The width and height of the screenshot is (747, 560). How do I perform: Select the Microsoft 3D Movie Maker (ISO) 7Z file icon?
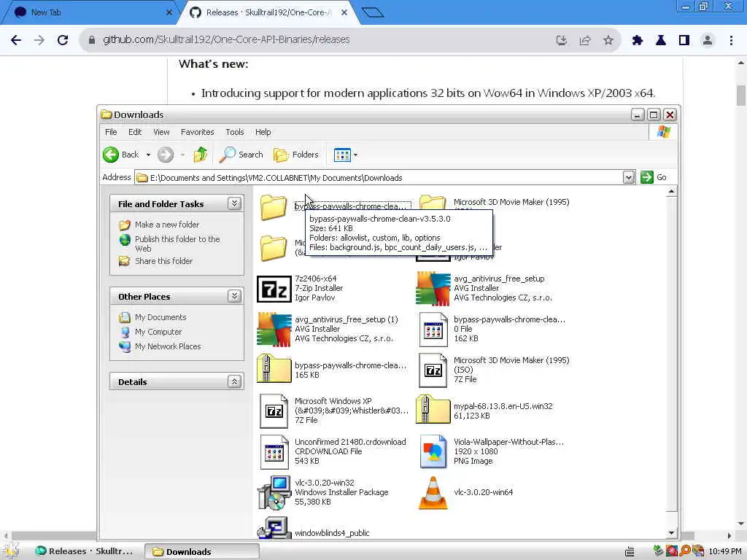click(433, 370)
